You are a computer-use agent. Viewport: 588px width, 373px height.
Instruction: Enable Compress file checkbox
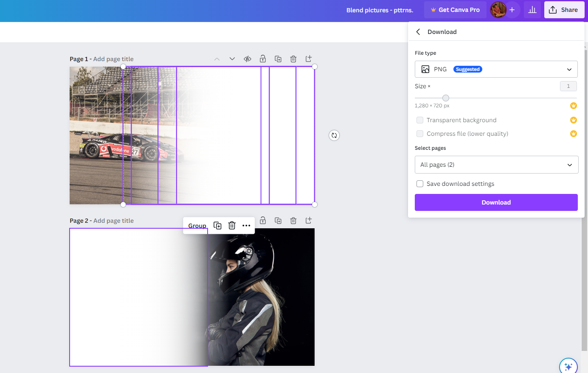420,134
